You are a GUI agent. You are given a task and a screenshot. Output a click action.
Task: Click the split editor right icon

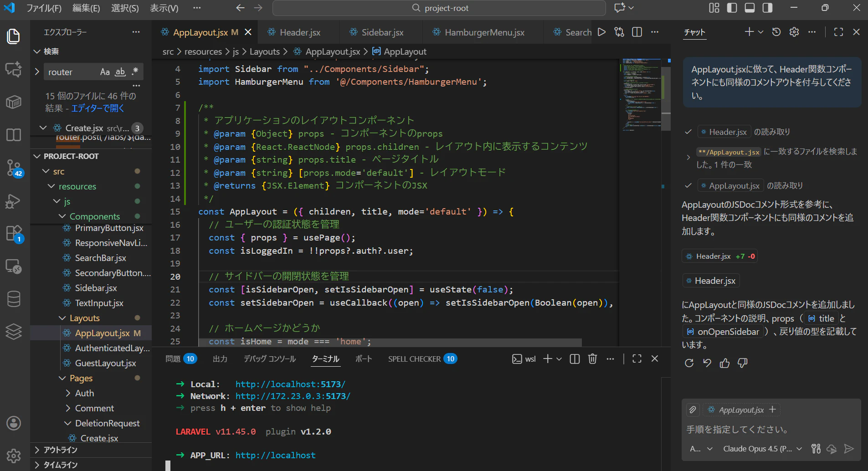(x=637, y=32)
